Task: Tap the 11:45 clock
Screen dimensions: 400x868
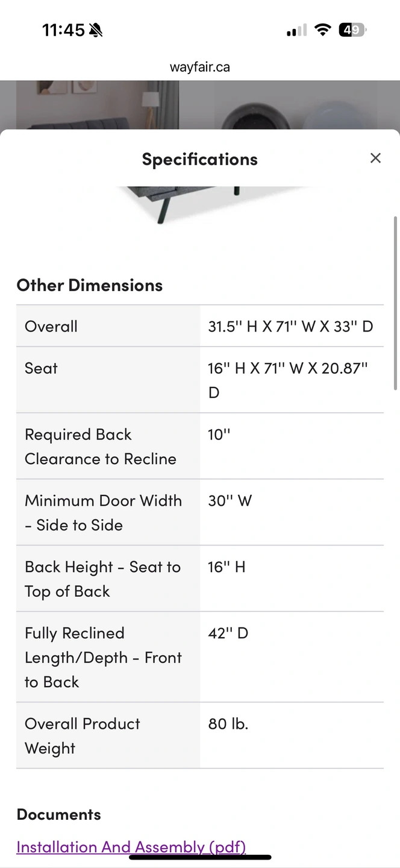Action: tap(63, 30)
